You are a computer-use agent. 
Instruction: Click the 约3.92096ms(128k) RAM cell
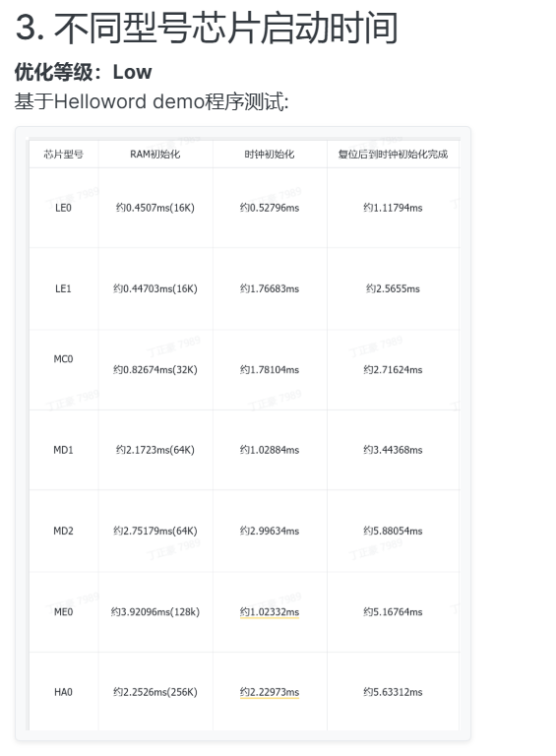[155, 612]
